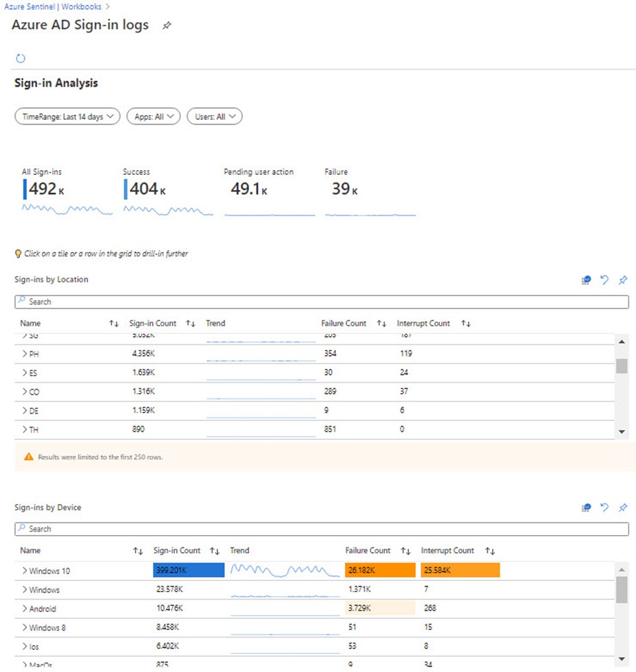636x672 pixels.
Task: Pin the Sign-ins by Device grid
Action: [623, 507]
